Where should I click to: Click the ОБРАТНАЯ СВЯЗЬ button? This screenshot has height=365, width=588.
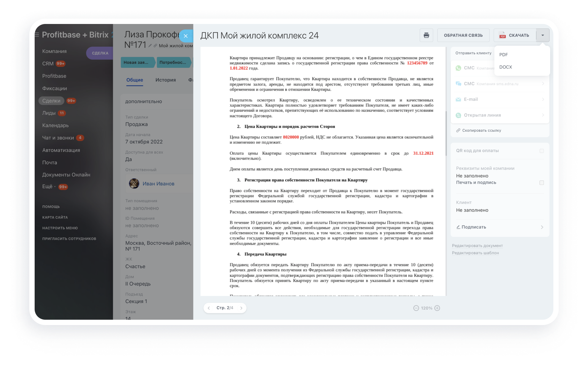tap(463, 35)
